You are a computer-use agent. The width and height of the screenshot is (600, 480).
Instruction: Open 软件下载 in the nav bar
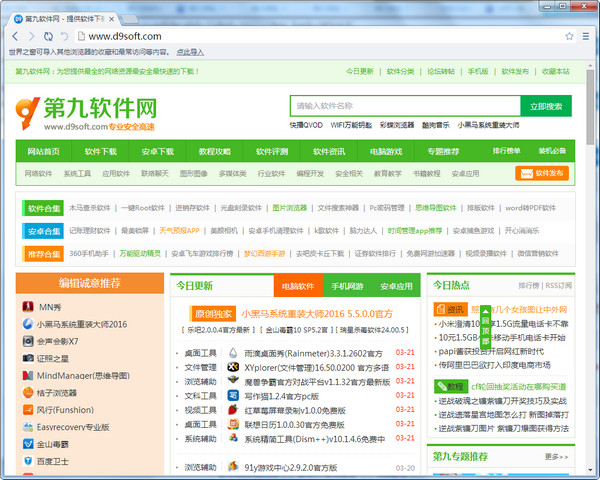click(101, 151)
